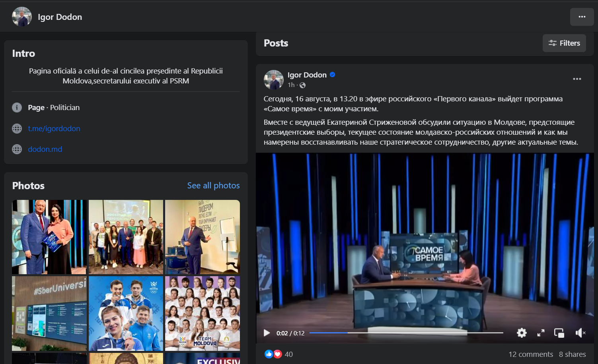598x364 pixels.
Task: Open the 12 comments link
Action: 531,354
